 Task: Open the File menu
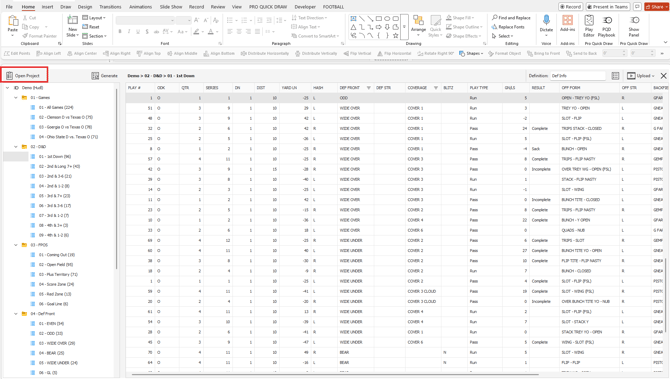pos(9,7)
